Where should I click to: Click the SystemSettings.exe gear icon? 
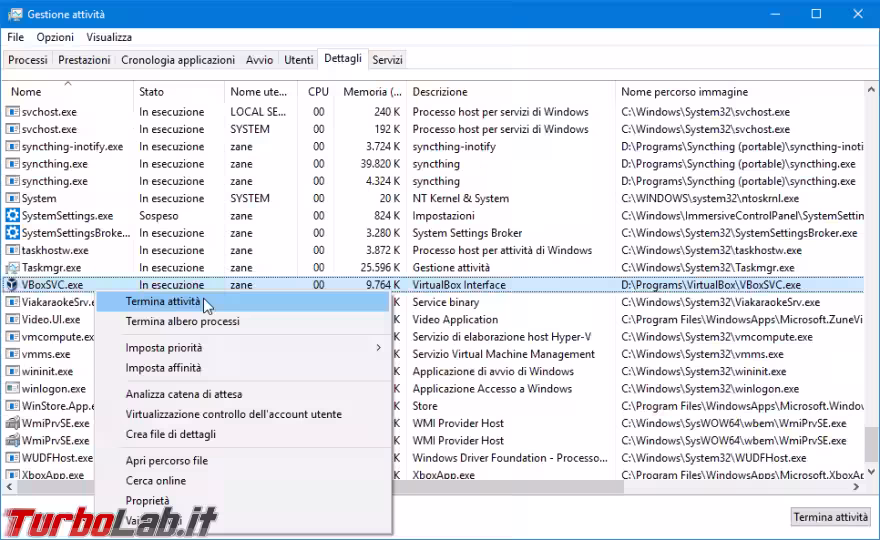[12, 216]
